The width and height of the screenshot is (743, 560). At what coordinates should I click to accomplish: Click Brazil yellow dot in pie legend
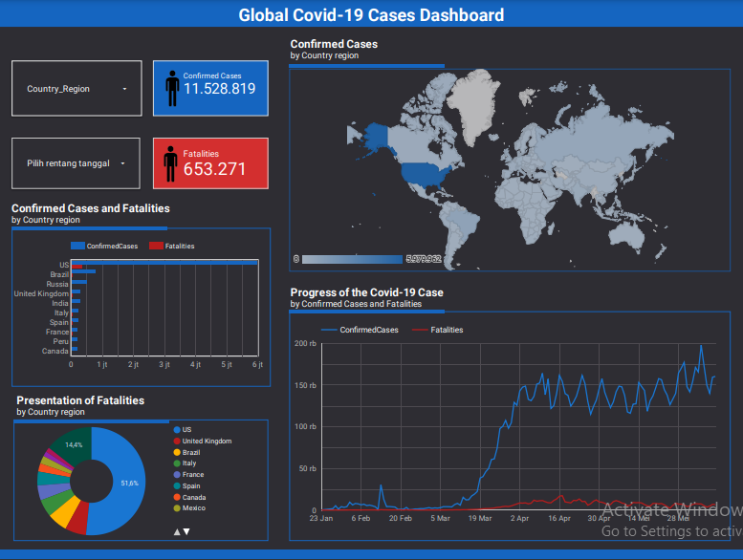pyautogui.click(x=176, y=452)
